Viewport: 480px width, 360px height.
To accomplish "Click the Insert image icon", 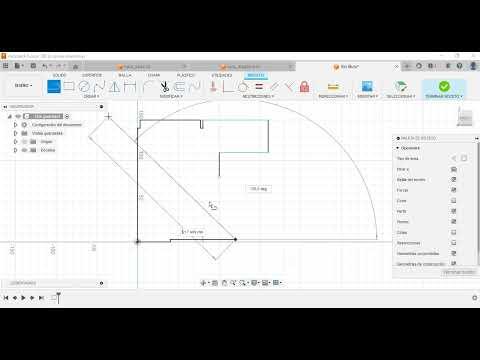I will (x=367, y=87).
